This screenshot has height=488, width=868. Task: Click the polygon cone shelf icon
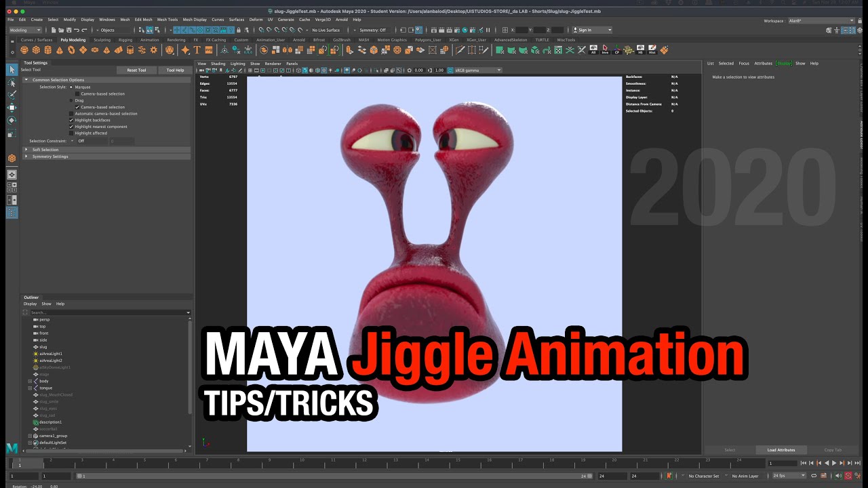tap(60, 49)
